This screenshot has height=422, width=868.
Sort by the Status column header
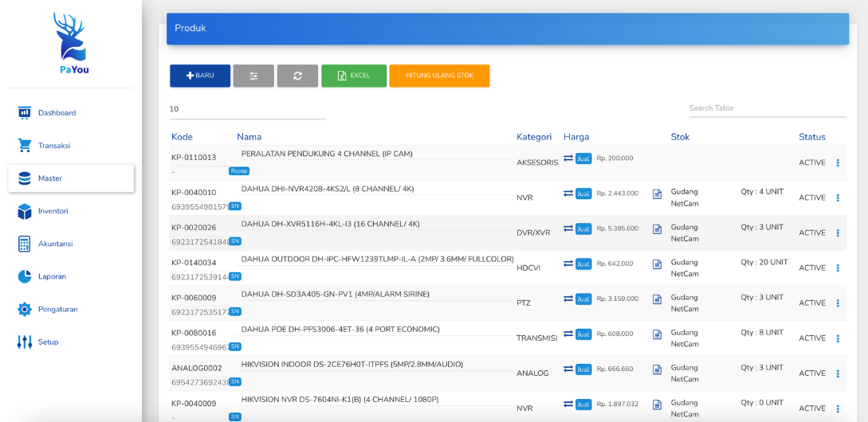tap(812, 137)
